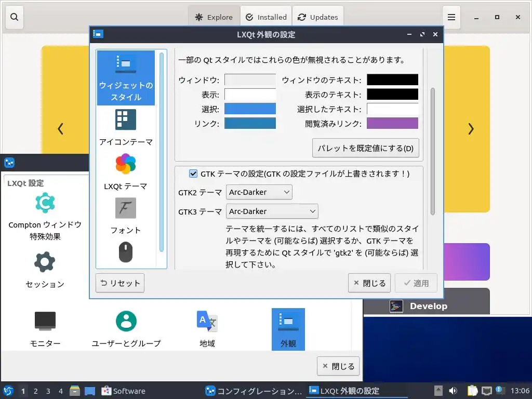Select the ウィジェットのスタイル sidebar item
Viewport: 532px width, 399px height.
[126, 78]
